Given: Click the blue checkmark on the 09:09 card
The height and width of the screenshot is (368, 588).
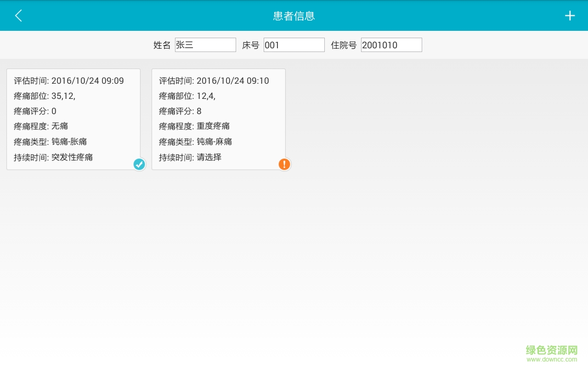Looking at the screenshot, I should click(x=139, y=164).
